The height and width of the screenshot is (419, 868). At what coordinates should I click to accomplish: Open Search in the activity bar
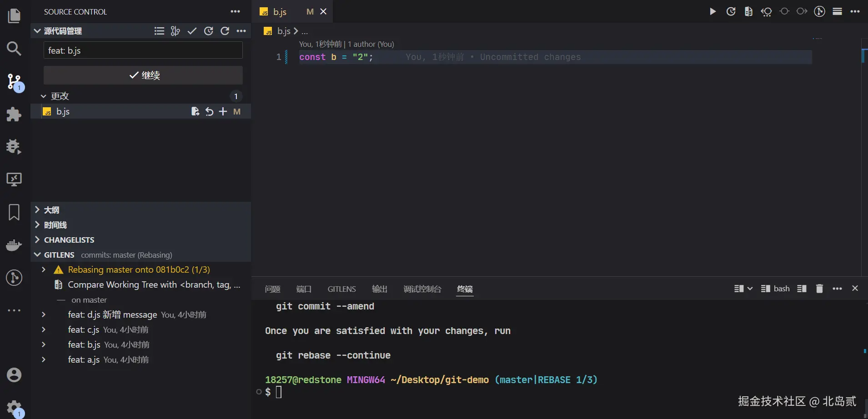(14, 49)
